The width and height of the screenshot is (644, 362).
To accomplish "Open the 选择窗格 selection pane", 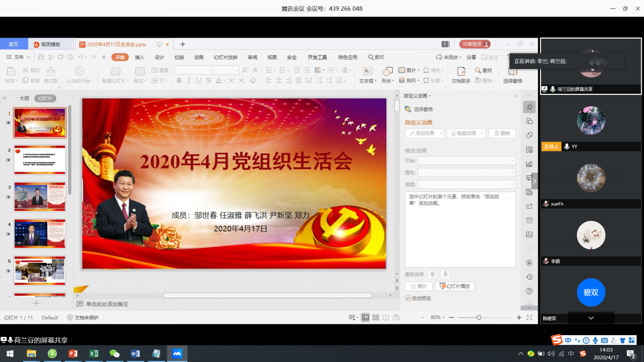I will click(513, 79).
